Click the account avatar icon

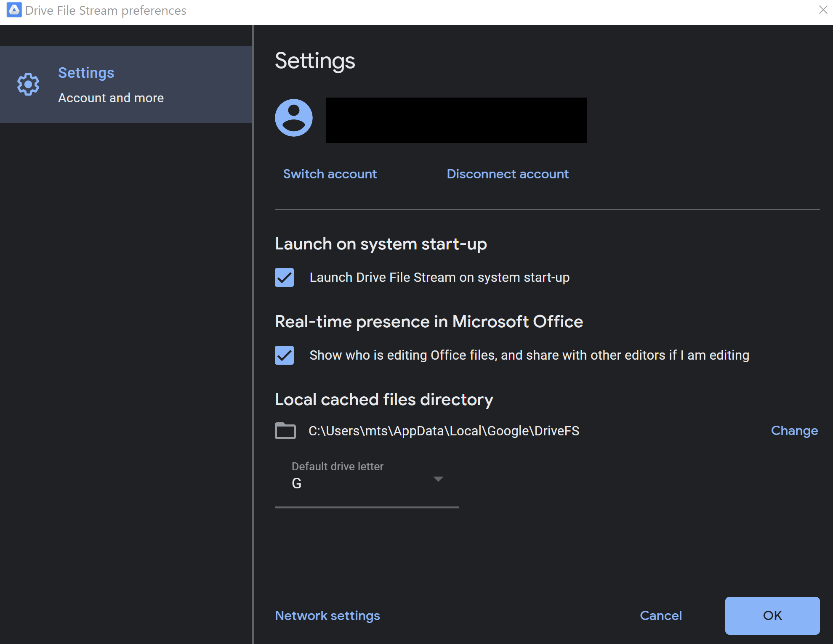pos(294,118)
